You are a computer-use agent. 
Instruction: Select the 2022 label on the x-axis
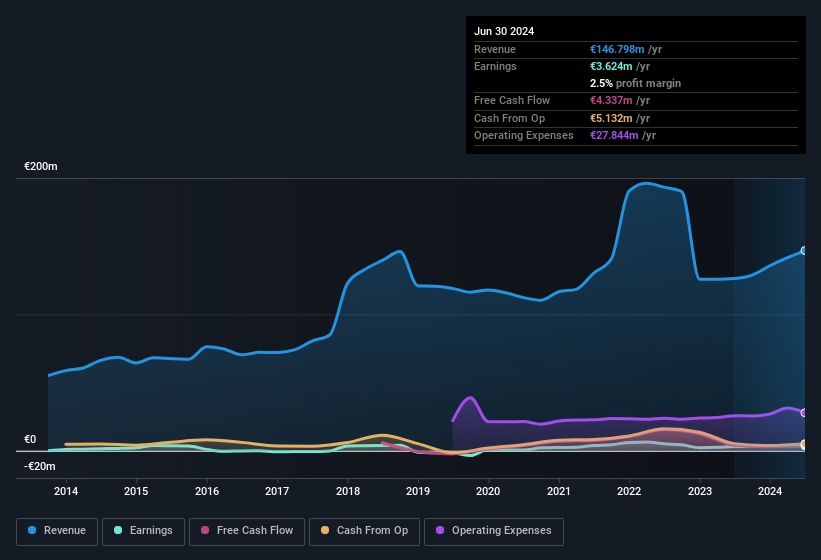point(629,491)
